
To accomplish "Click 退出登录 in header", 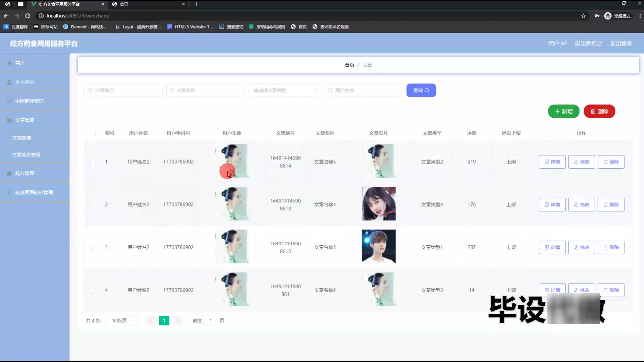I will [621, 43].
